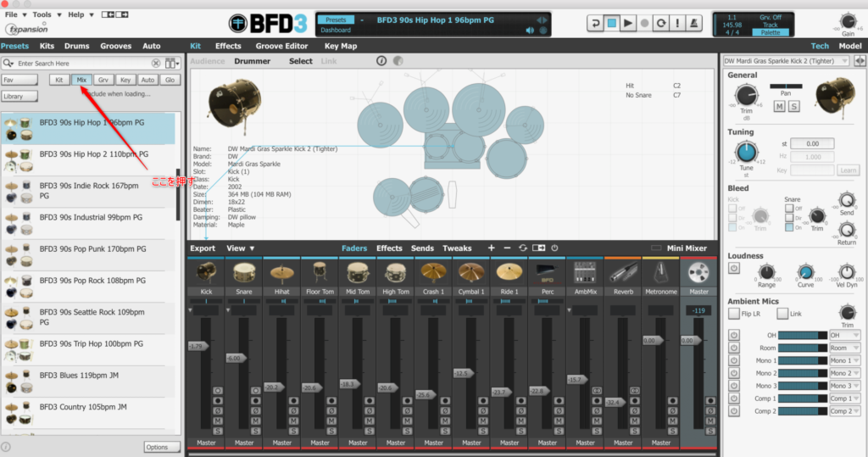868x457 pixels.
Task: Toggle the Link checkbox in Ambient Mics
Action: click(x=782, y=314)
